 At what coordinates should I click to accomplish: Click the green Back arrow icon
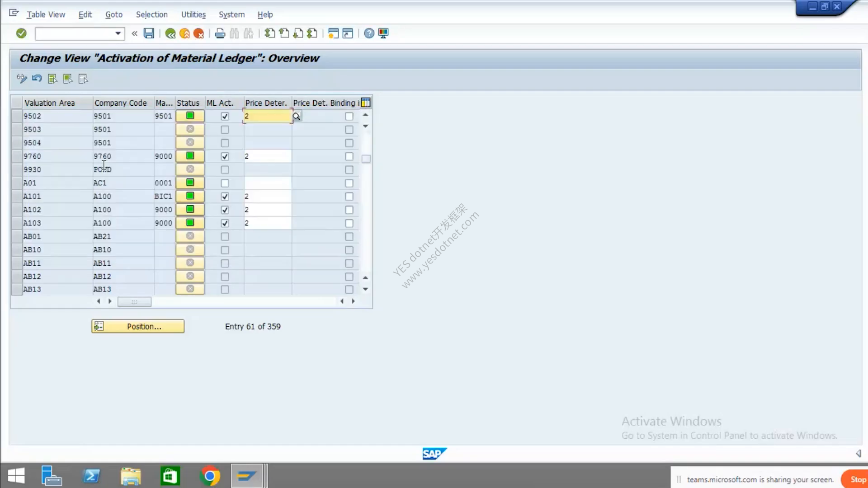170,33
